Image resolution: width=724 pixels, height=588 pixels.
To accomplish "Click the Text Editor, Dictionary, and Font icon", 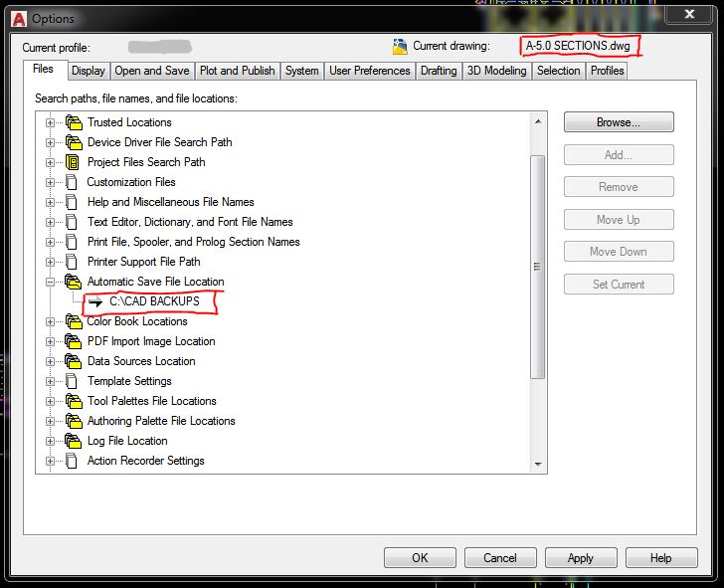I will 72,222.
